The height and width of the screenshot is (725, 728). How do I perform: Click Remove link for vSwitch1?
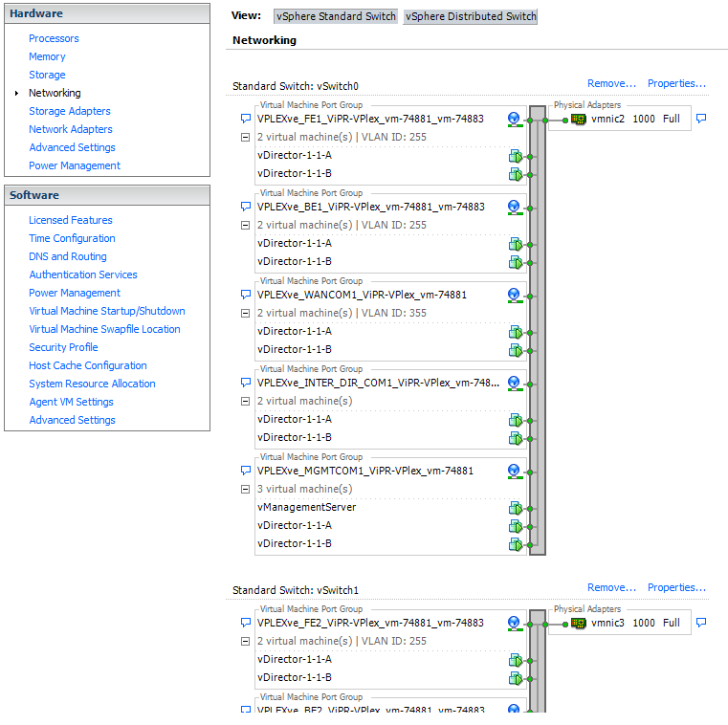point(611,588)
